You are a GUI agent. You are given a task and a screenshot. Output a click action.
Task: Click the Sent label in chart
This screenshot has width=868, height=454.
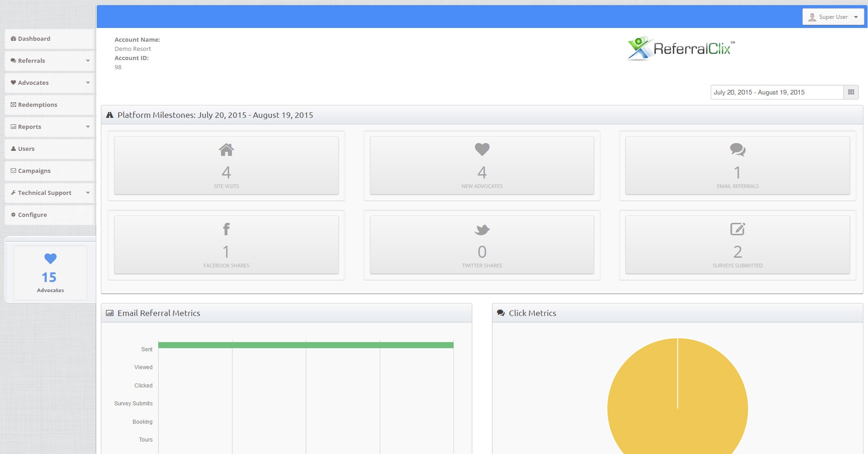[x=147, y=349]
